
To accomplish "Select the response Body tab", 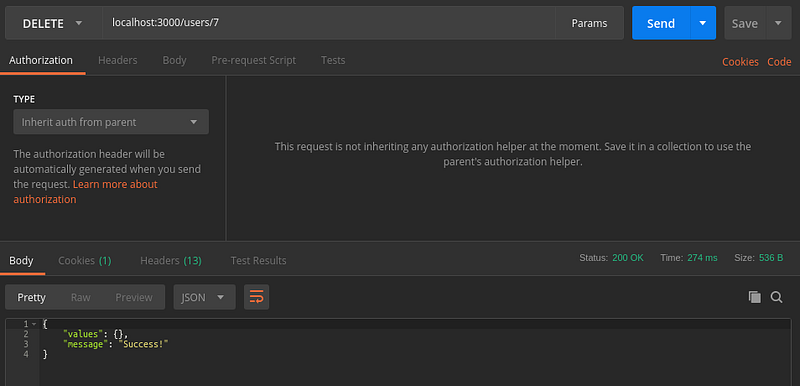I will pos(21,261).
